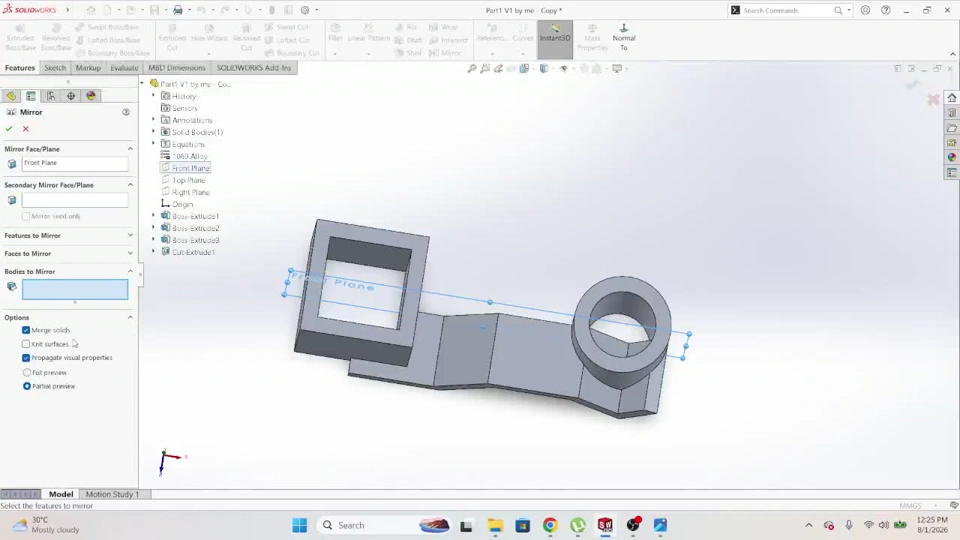Click the Zoom to Area icon

click(x=485, y=69)
